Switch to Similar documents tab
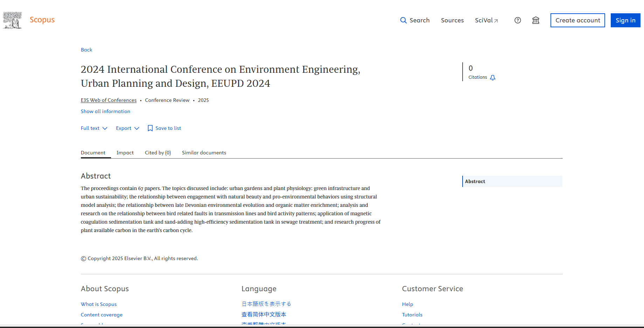This screenshot has width=644, height=328. click(x=204, y=153)
